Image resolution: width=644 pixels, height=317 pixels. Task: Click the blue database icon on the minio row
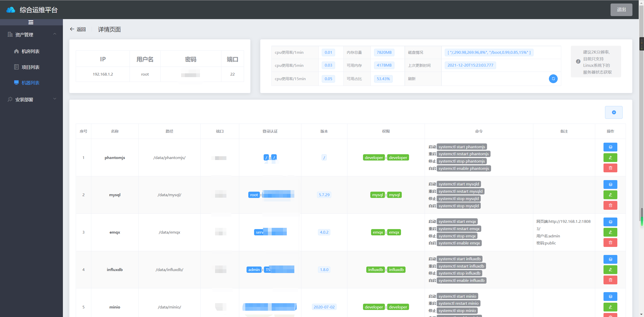pyautogui.click(x=610, y=296)
